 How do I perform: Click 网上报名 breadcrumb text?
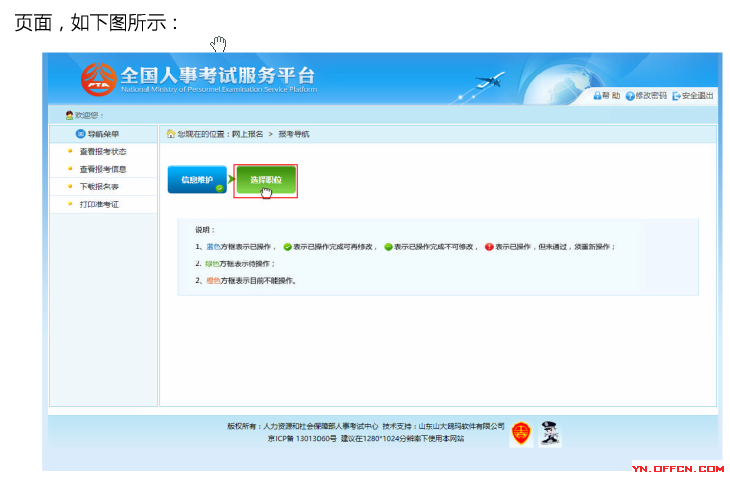click(247, 134)
